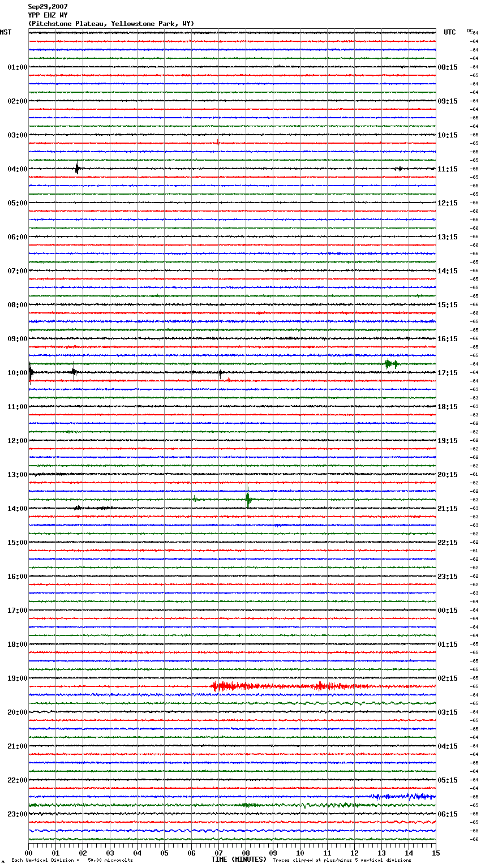This screenshot has height=868, width=481.
Task: Click the small red spike near minute 7 after 03:00
Action: coord(218,142)
